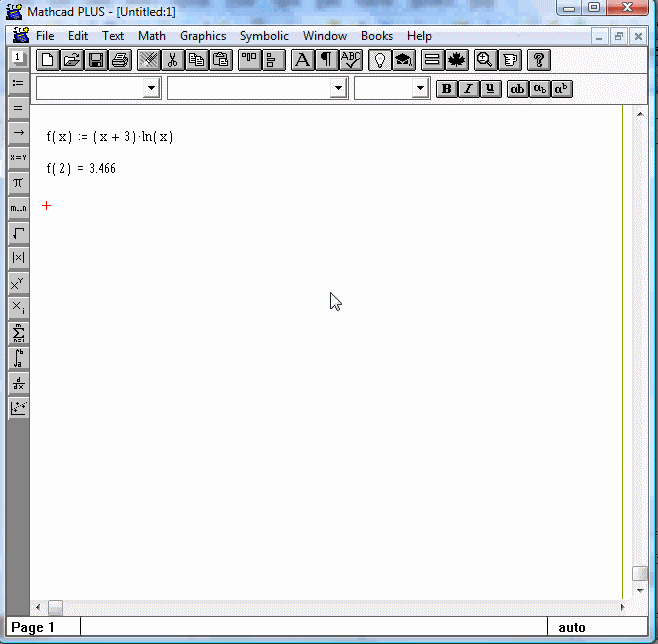Open the first style dropdown in format bar
This screenshot has height=644, width=658.
coord(151,89)
